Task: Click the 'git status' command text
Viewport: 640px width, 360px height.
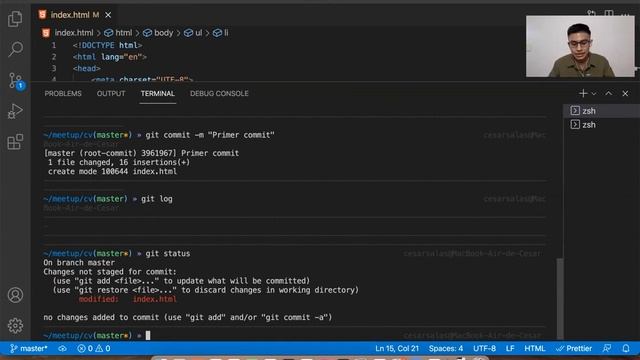Action: [168, 253]
